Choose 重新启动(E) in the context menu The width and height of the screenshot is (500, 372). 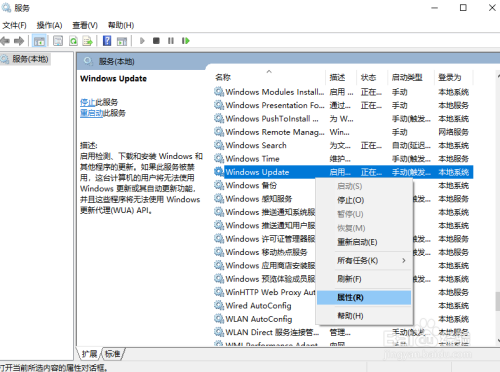364,242
